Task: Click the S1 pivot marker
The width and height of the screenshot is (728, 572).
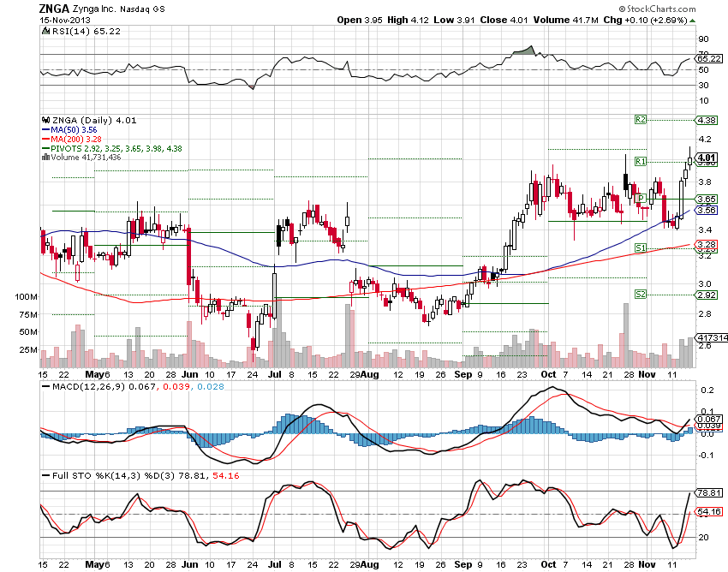Action: (x=641, y=248)
